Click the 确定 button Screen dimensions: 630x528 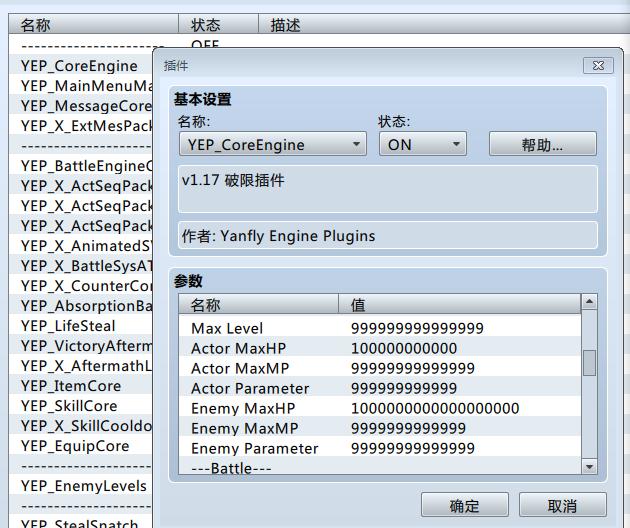(464, 505)
